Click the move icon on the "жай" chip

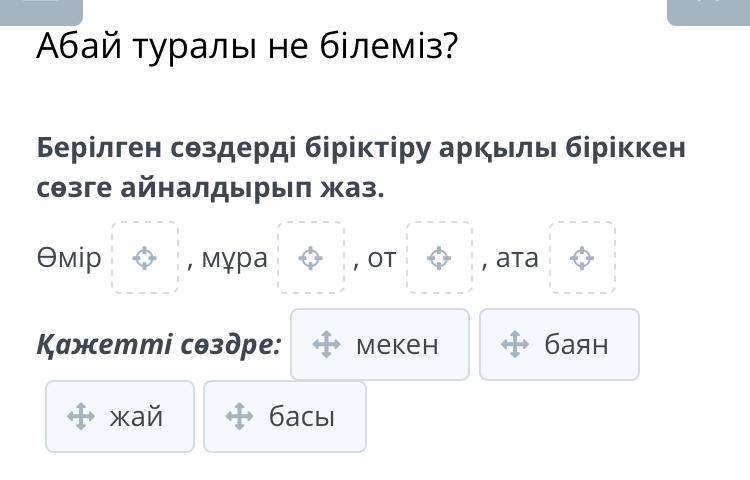[x=81, y=416]
